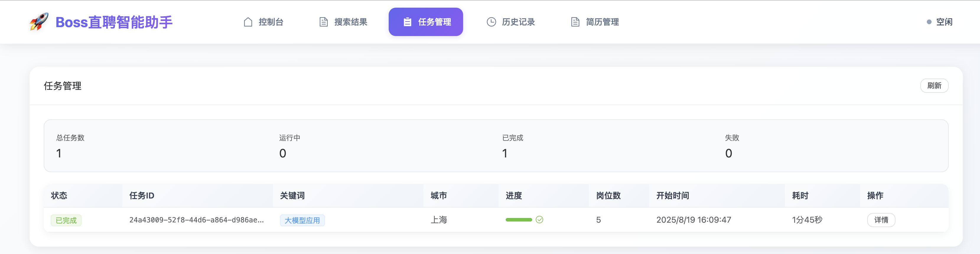Click the 已完成 statistic label in summary

[x=512, y=138]
